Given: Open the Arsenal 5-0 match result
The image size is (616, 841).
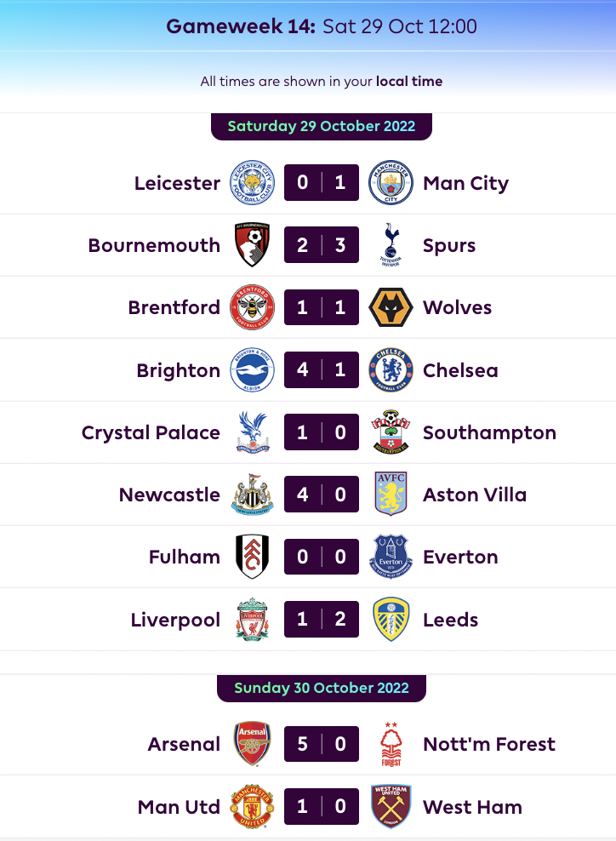Looking at the screenshot, I should coord(321,743).
